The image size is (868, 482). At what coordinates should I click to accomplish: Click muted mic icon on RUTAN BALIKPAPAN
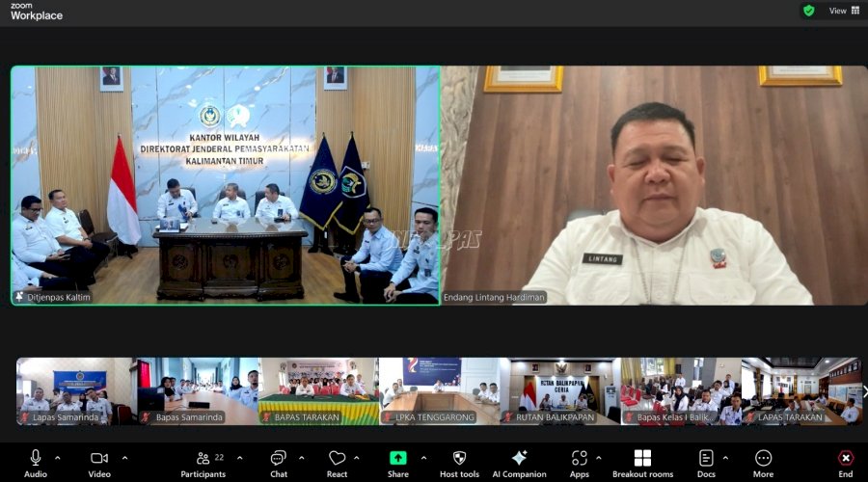[507, 417]
